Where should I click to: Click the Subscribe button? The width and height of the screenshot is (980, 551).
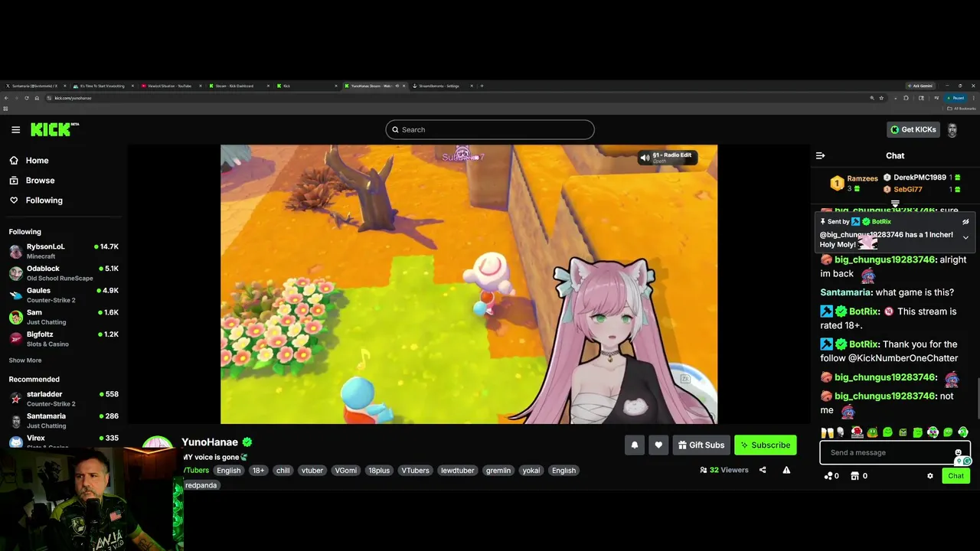(765, 445)
